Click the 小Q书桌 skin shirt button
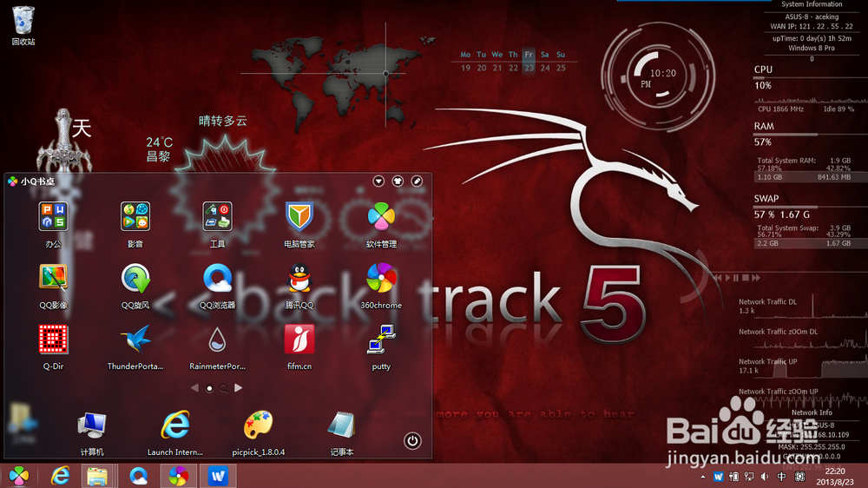Viewport: 868px width, 488px height. click(398, 181)
